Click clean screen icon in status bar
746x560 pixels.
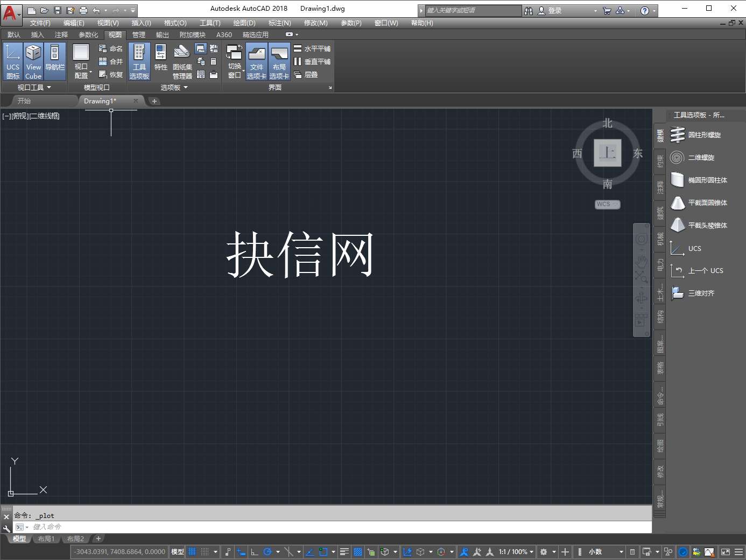tap(726, 552)
